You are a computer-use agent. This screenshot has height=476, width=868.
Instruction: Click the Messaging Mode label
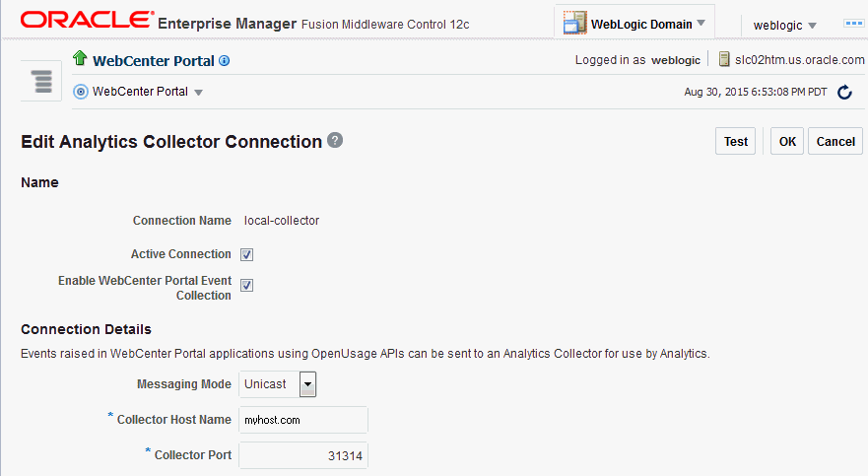tap(184, 384)
